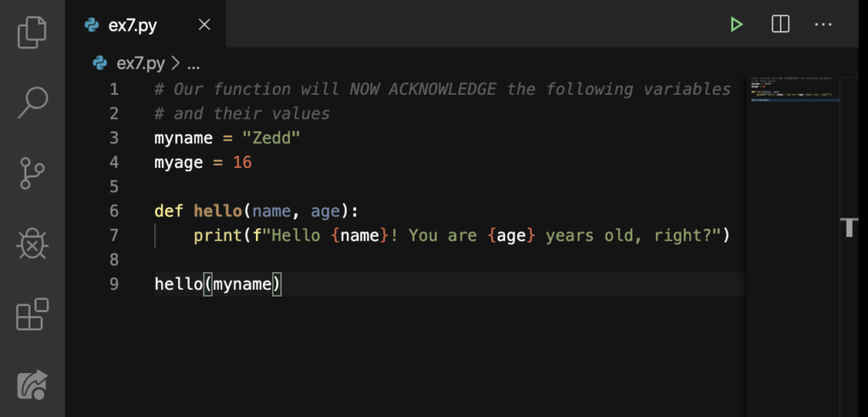This screenshot has width=868, height=417.
Task: Open the Search panel
Action: point(33,102)
